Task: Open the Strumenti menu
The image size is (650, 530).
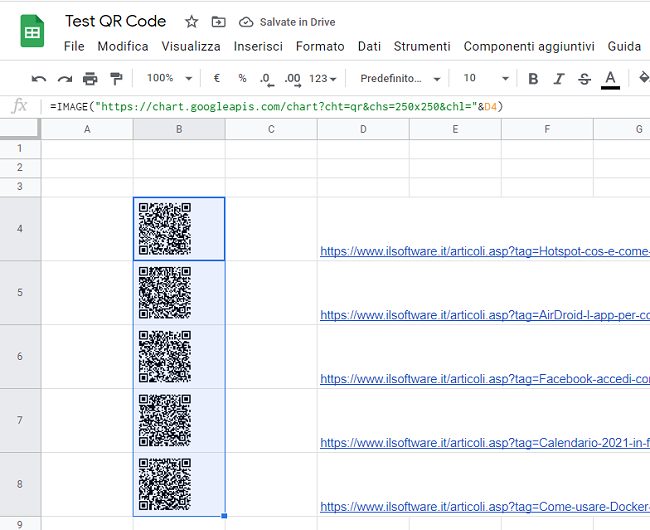Action: 422,46
